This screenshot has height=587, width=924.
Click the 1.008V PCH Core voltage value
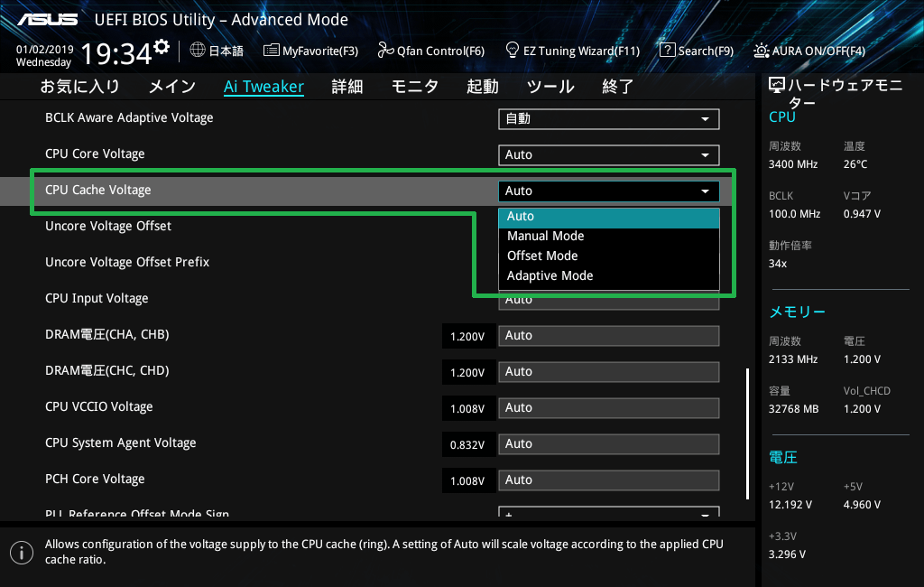coord(467,481)
